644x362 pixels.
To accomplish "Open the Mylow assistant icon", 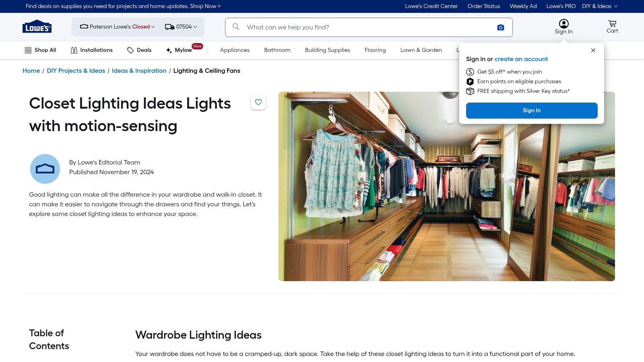I will [x=169, y=50].
